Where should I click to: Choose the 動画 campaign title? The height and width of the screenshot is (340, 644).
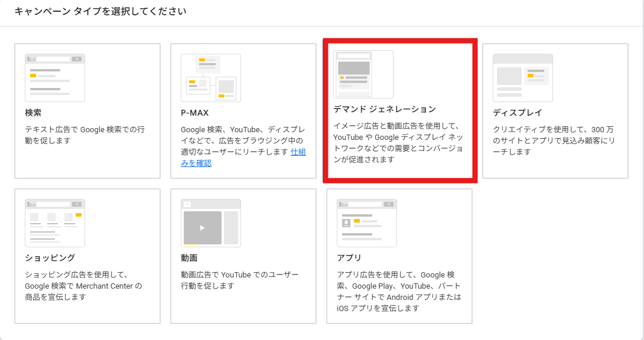point(189,257)
